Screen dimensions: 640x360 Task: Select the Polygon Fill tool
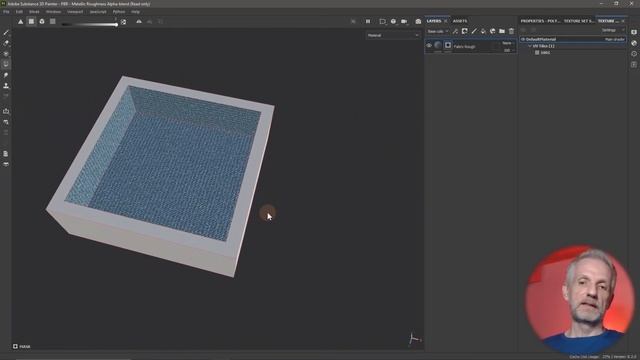(x=6, y=64)
